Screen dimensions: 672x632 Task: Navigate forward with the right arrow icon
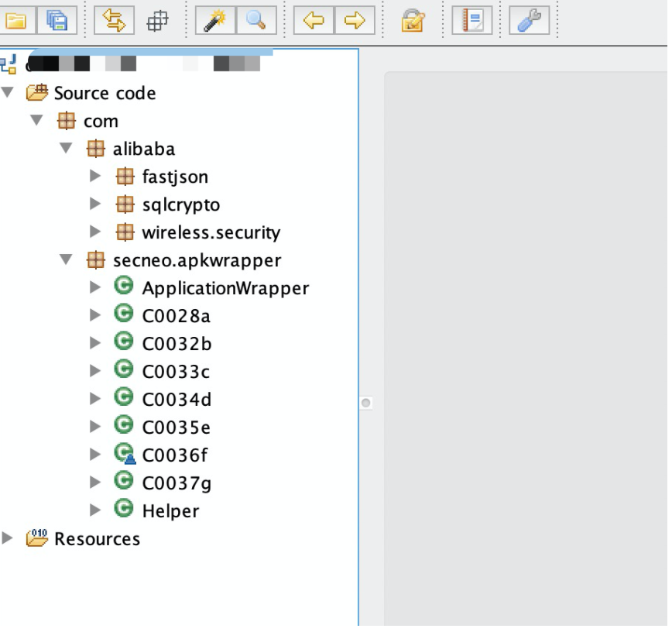[x=355, y=20]
